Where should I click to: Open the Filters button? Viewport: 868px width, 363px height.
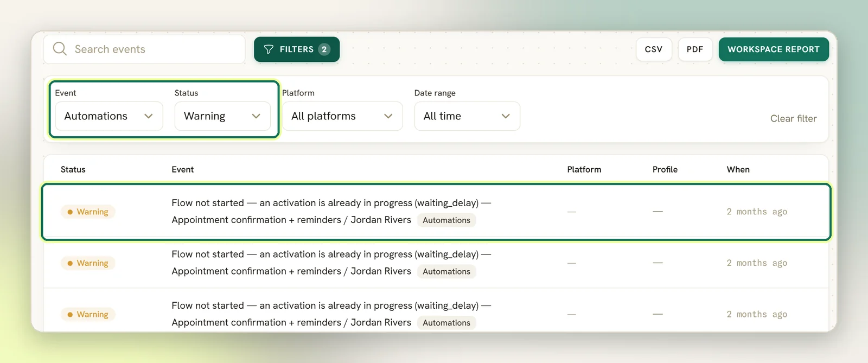click(297, 49)
